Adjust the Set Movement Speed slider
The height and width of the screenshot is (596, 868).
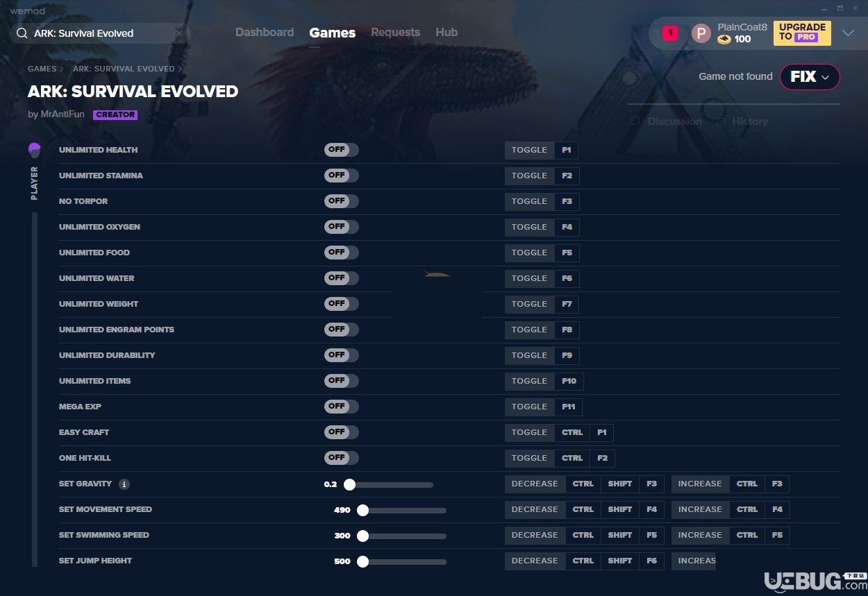pyautogui.click(x=402, y=510)
